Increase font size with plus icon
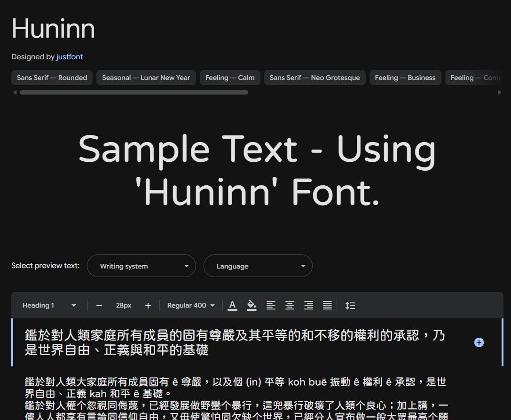Screen dimensions: 511x420 [x=148, y=306]
